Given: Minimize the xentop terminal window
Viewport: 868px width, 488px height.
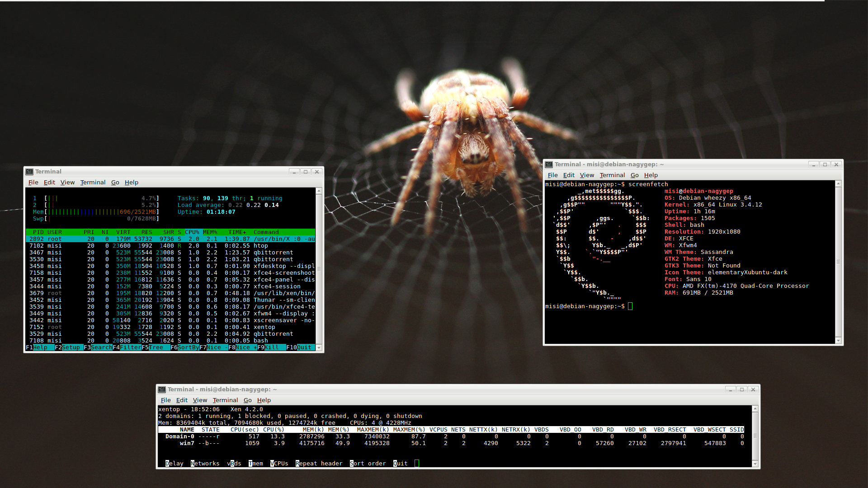Looking at the screenshot, I should point(730,389).
